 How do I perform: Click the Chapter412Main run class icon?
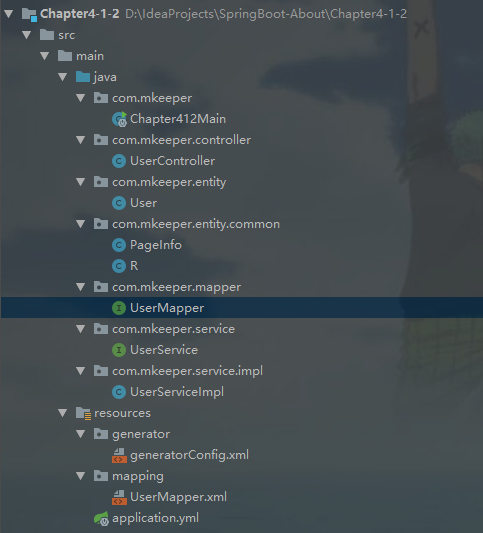coord(119,119)
